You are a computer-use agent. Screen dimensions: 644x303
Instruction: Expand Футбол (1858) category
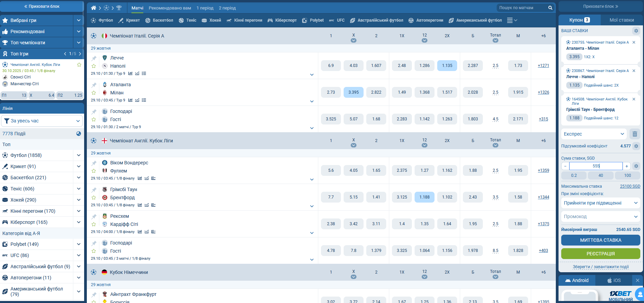[78, 155]
